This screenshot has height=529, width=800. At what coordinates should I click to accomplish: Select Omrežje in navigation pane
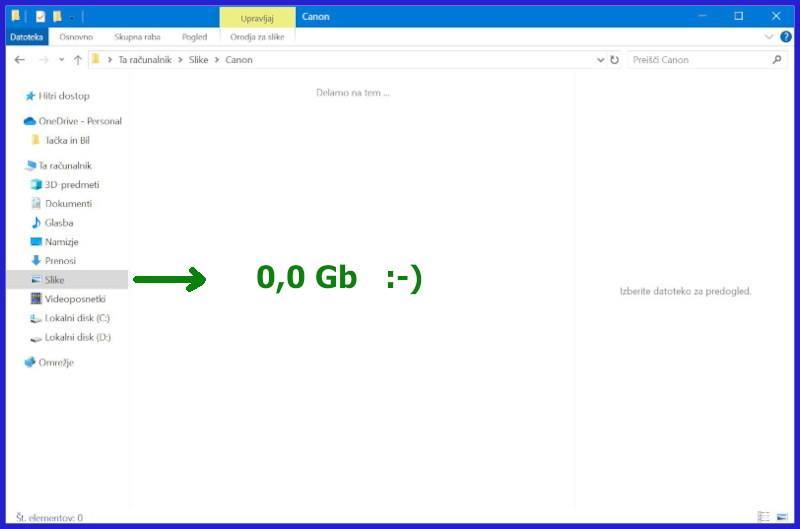(x=56, y=362)
